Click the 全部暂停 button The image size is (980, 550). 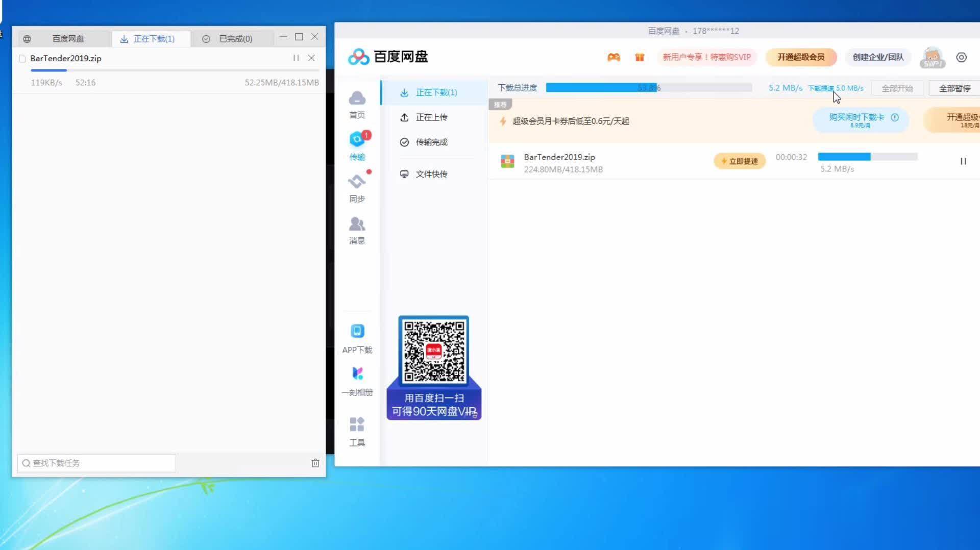[954, 88]
